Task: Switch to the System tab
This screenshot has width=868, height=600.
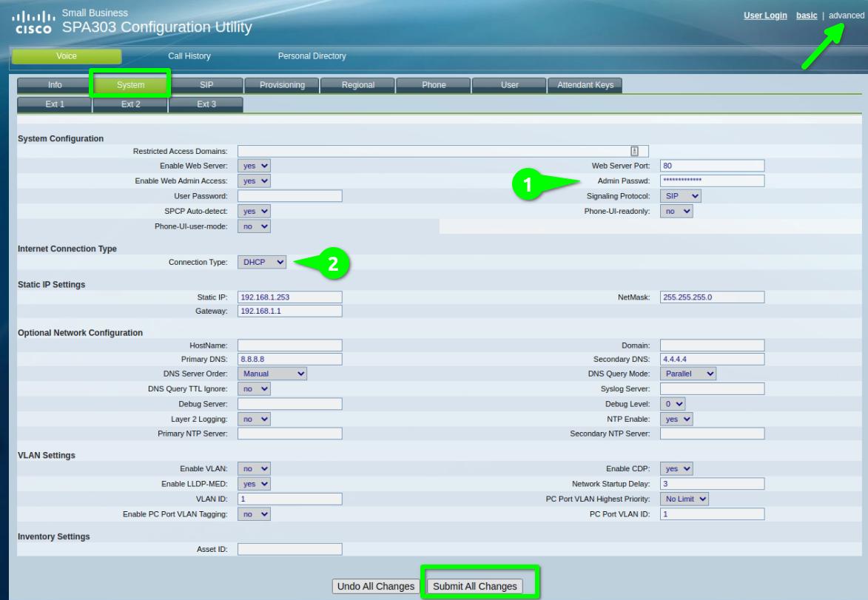Action: [x=130, y=85]
